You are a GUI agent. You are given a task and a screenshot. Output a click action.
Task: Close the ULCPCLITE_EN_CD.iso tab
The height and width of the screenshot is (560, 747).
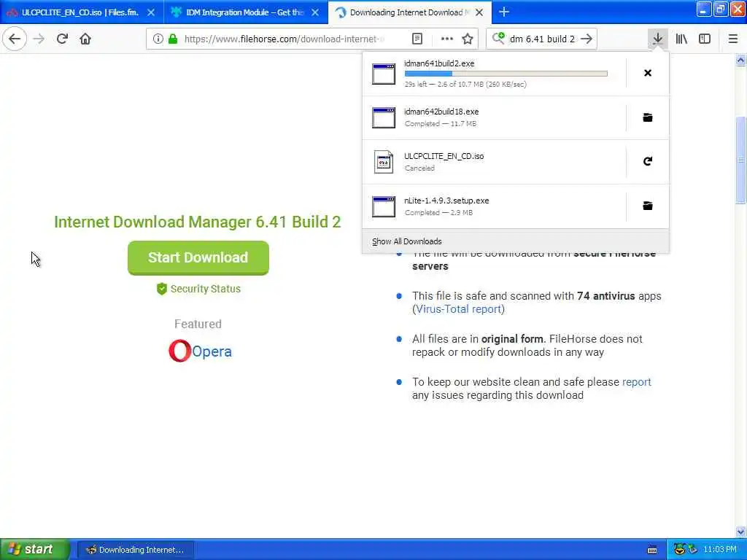[x=151, y=12]
